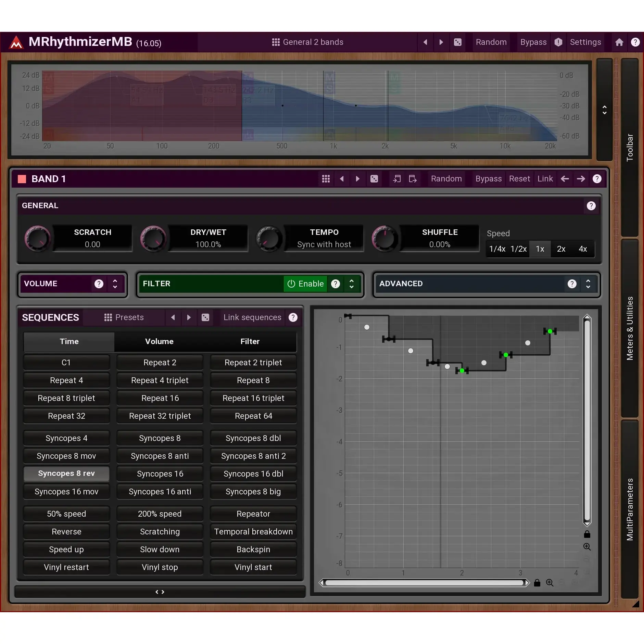Select Vinyl stop sequence
This screenshot has height=644, width=644.
coord(160,567)
